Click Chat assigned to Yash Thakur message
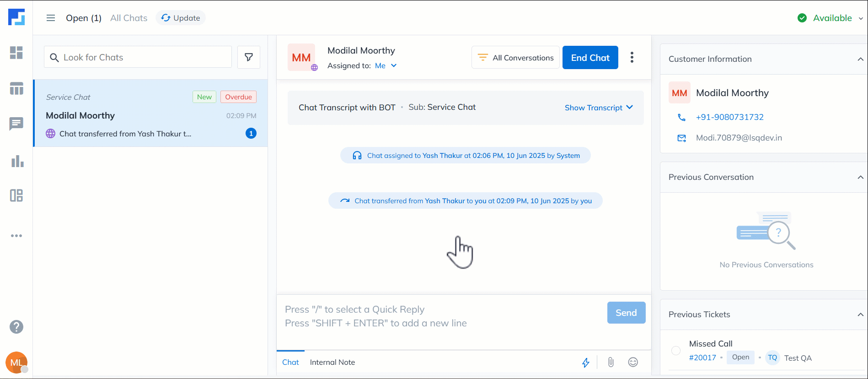This screenshot has height=379, width=868. [466, 155]
